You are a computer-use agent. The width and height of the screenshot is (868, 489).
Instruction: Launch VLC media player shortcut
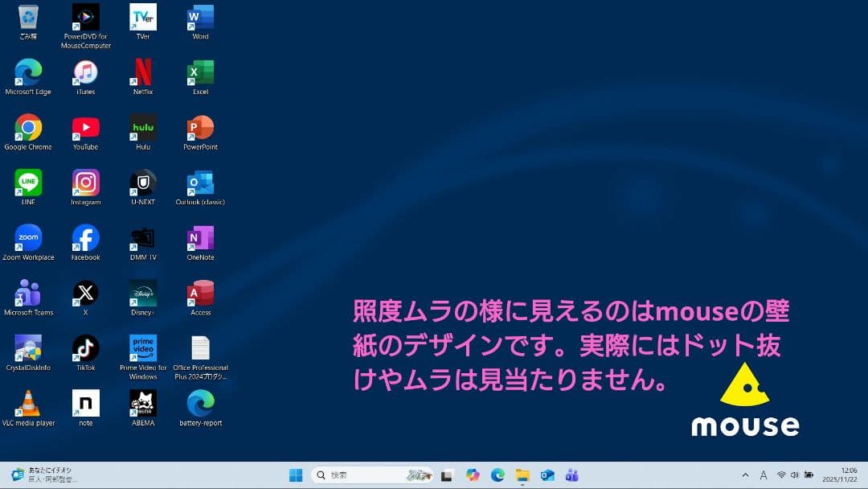pyautogui.click(x=28, y=409)
